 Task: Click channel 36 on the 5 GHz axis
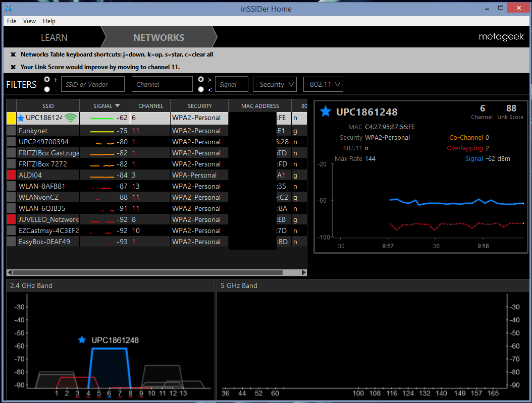(x=225, y=393)
